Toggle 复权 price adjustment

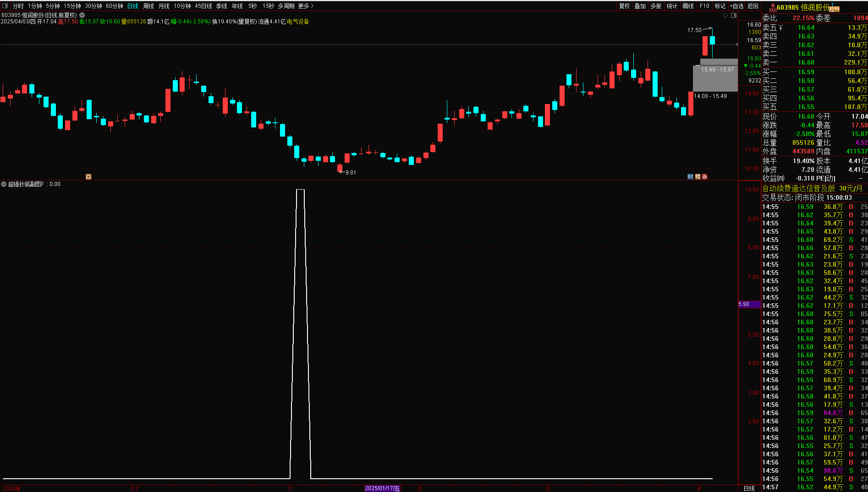624,6
